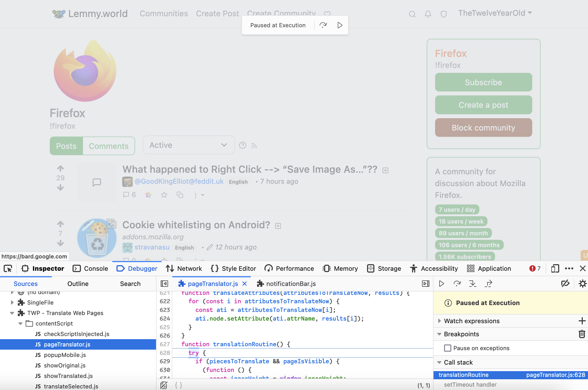Collapse the sources pane toggle
The height and width of the screenshot is (390, 588).
tap(164, 284)
